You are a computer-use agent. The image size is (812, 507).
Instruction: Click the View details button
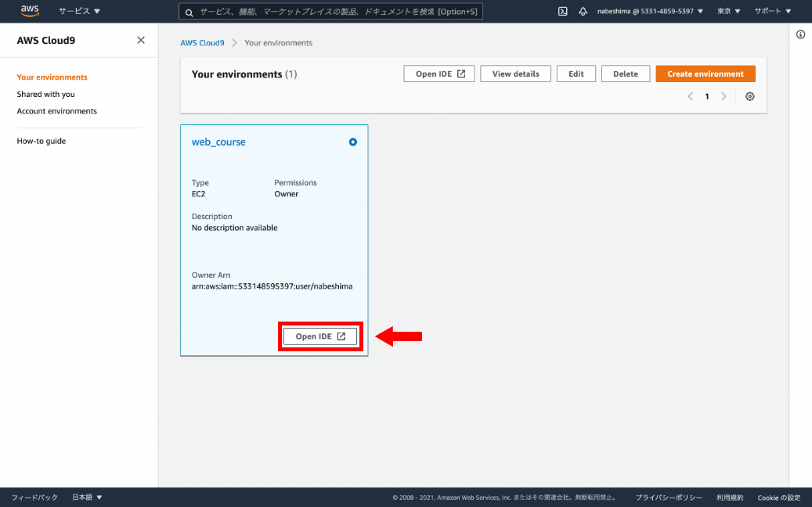pos(516,74)
